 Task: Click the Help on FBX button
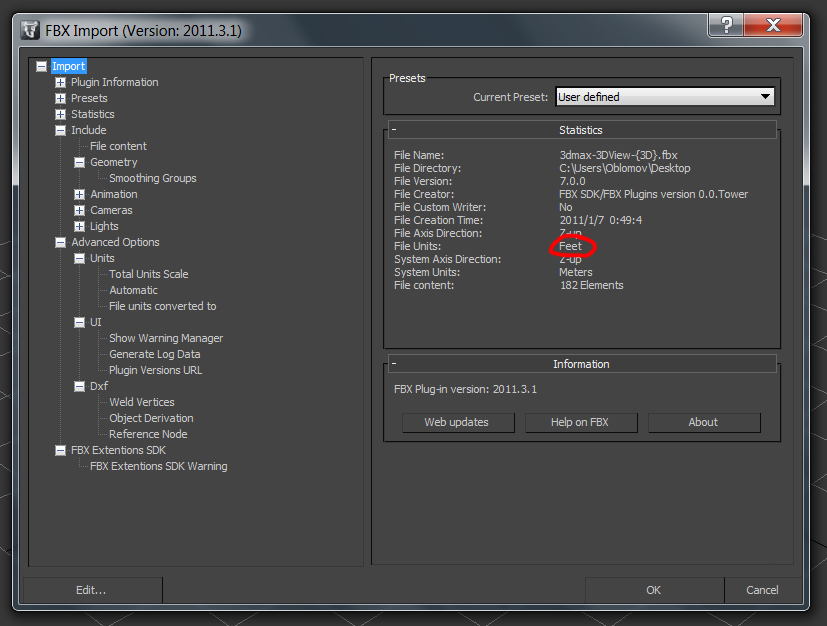pos(581,422)
